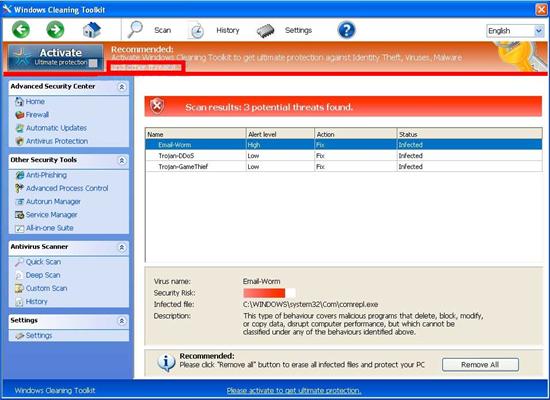Click the Advanced Process Control icon
This screenshot has height=400, width=550.
coord(20,188)
